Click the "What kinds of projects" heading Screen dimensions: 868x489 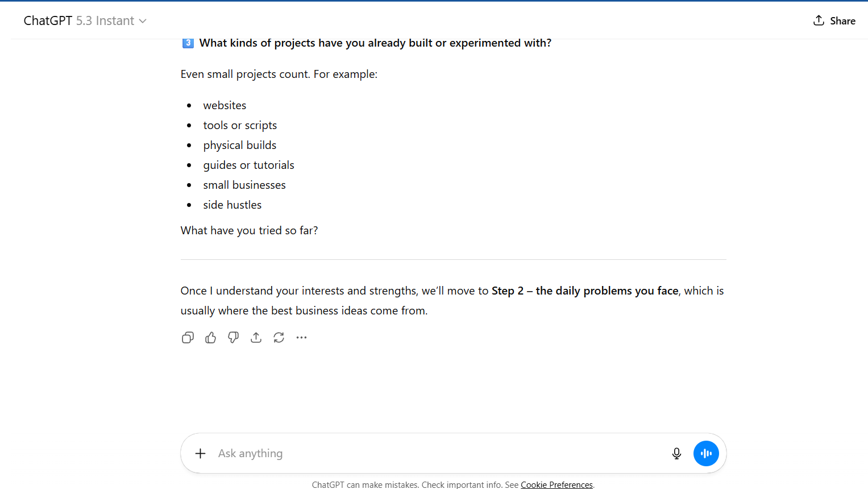[375, 43]
